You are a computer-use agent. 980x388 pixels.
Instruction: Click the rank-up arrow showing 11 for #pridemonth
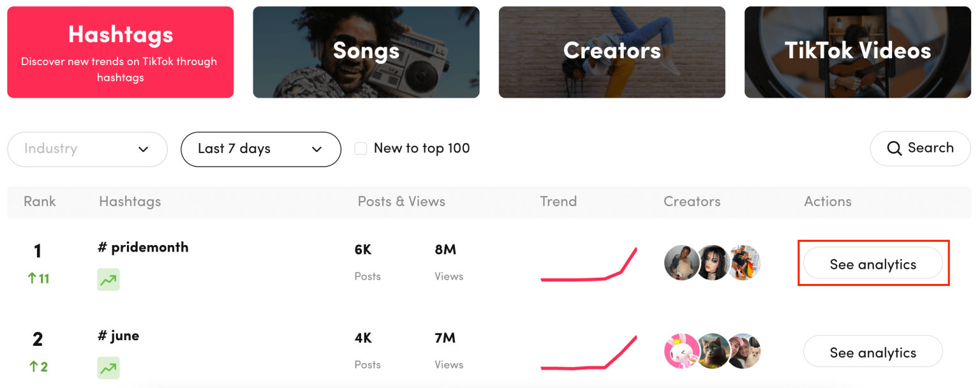(x=38, y=278)
